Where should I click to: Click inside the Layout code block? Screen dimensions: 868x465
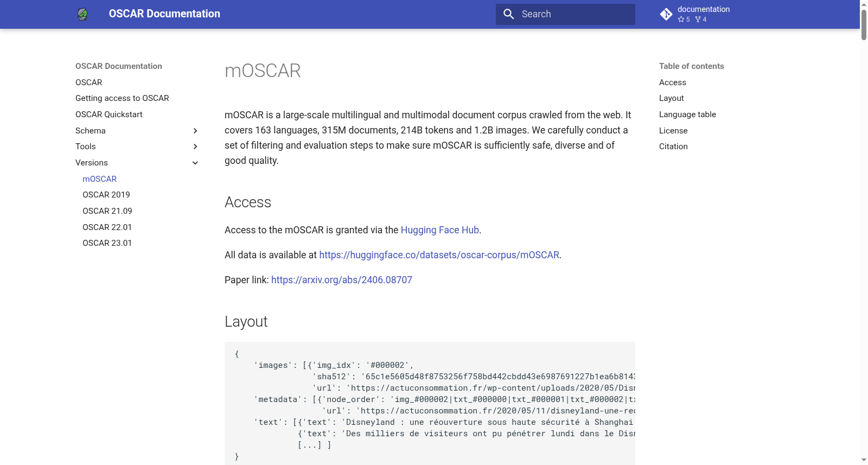pyautogui.click(x=430, y=405)
